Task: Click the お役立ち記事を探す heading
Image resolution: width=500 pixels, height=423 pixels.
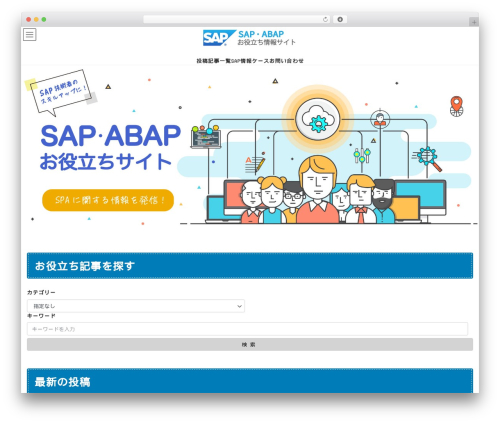Action: [85, 266]
